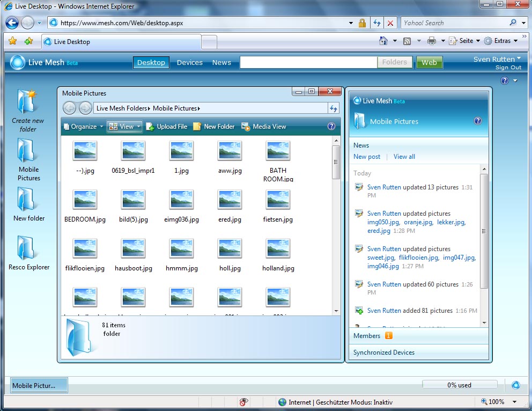Click the help icon in the Mobile Pictures toolbar
This screenshot has width=532, height=411.
(331, 127)
